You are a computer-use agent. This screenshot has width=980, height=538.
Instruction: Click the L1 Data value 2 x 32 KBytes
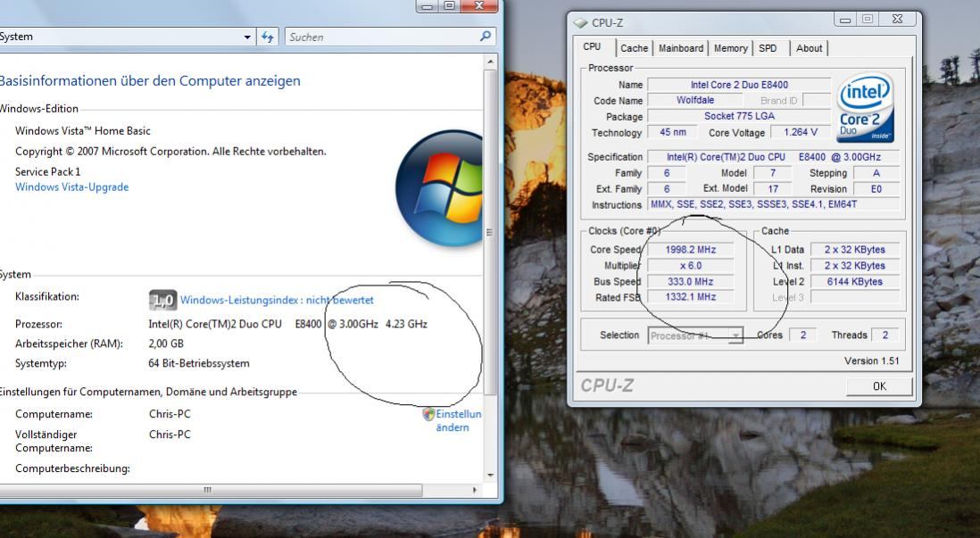click(854, 249)
